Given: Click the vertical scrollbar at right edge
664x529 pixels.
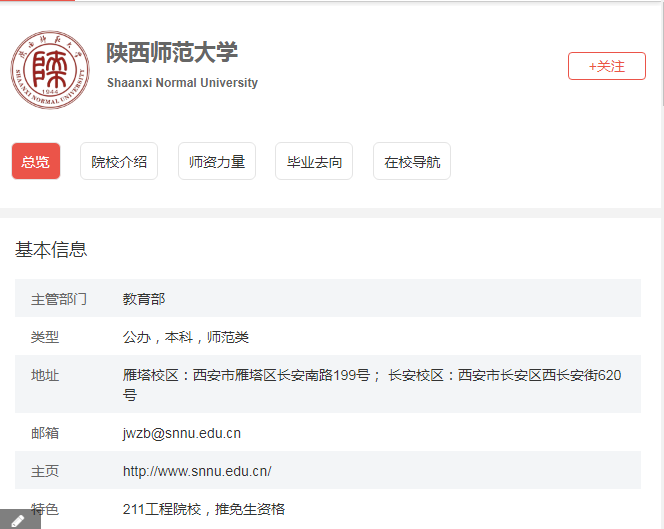Looking at the screenshot, I should pyautogui.click(x=661, y=55).
